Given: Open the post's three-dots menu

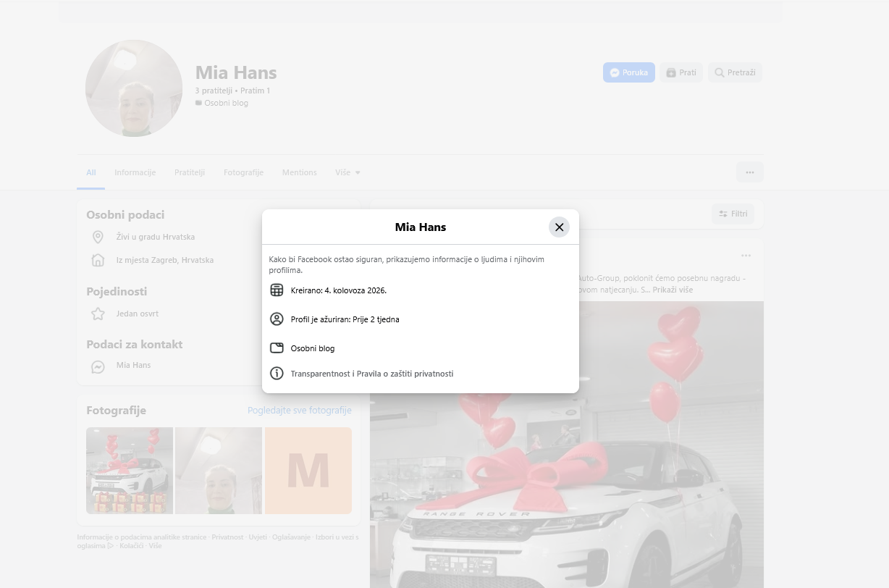Looking at the screenshot, I should click(x=746, y=256).
